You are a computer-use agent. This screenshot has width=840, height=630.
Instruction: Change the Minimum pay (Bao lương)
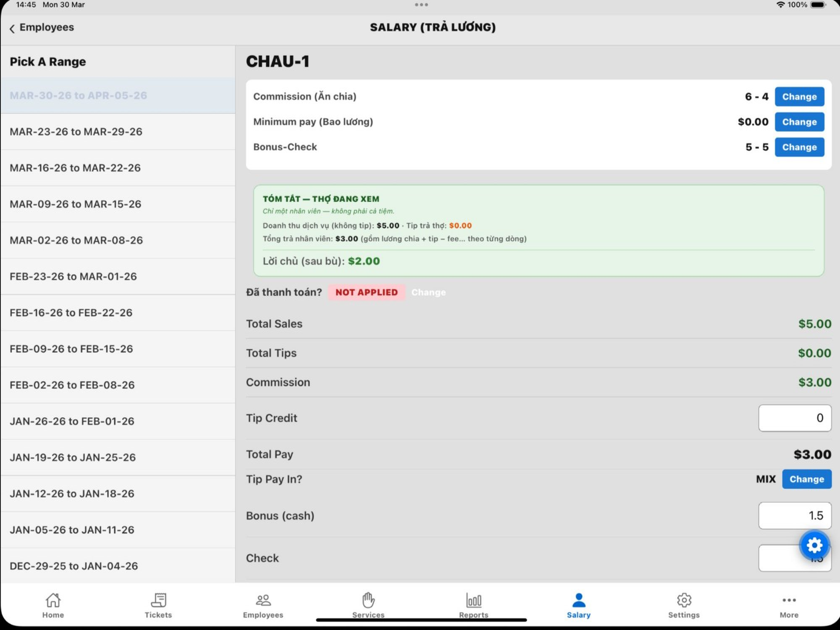799,122
